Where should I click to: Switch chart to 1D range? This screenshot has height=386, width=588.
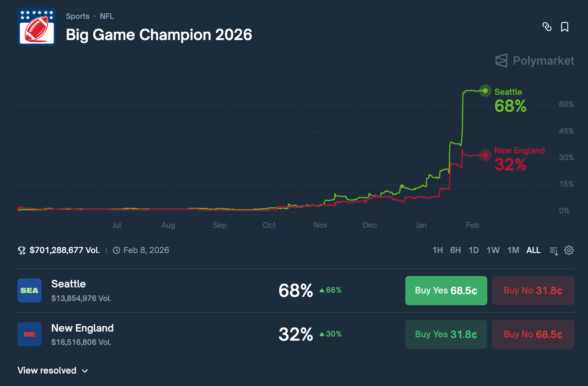click(x=474, y=250)
